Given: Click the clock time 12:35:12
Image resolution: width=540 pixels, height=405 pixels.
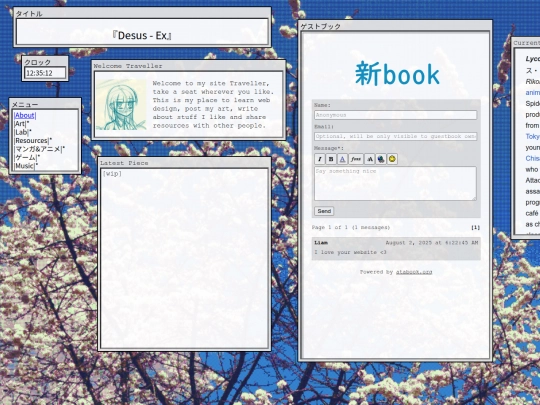Looking at the screenshot, I should tap(39, 73).
